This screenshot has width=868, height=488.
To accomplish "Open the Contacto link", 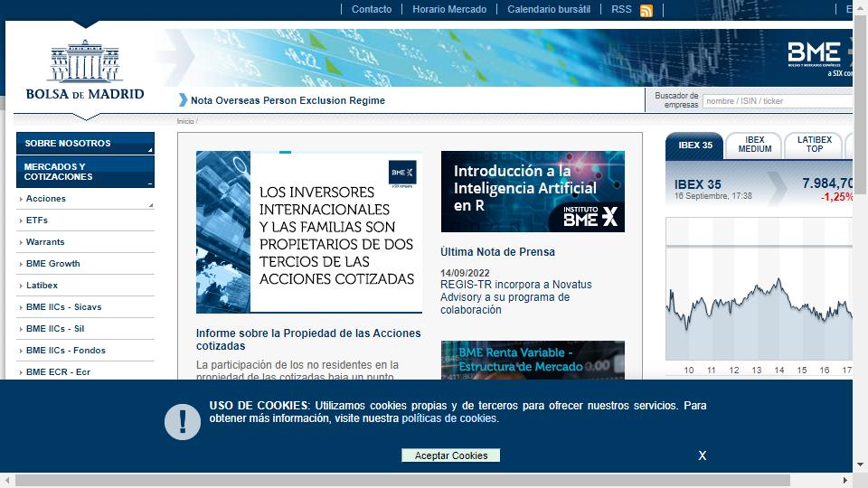I will [x=372, y=9].
